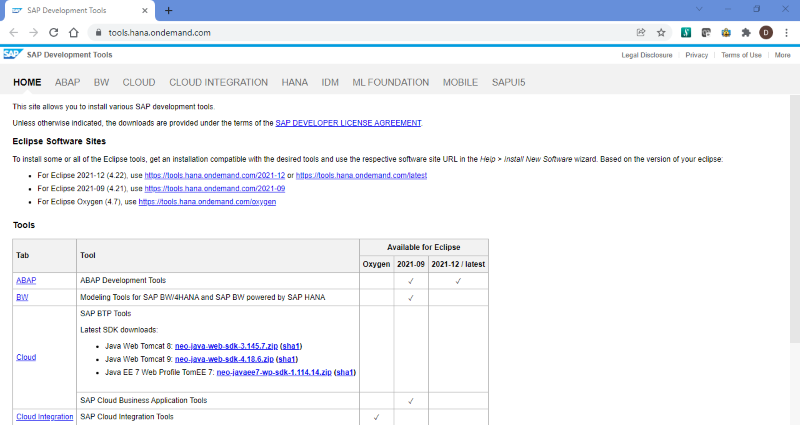Switch to the BW navigation tab
This screenshot has height=425, width=800.
[x=101, y=82]
